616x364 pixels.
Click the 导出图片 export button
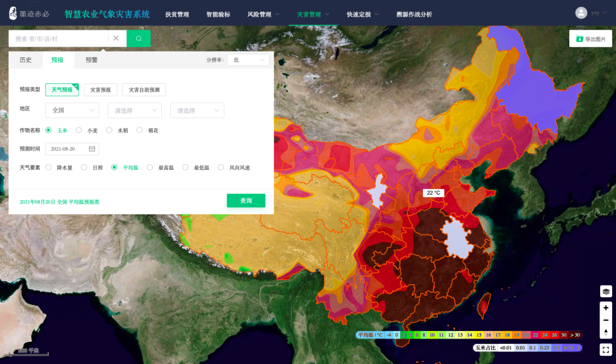point(591,39)
